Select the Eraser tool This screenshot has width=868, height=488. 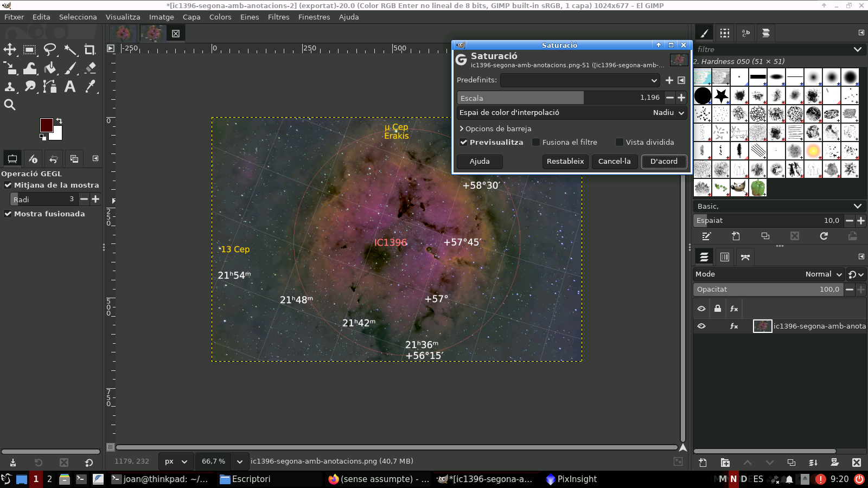pyautogui.click(x=90, y=68)
